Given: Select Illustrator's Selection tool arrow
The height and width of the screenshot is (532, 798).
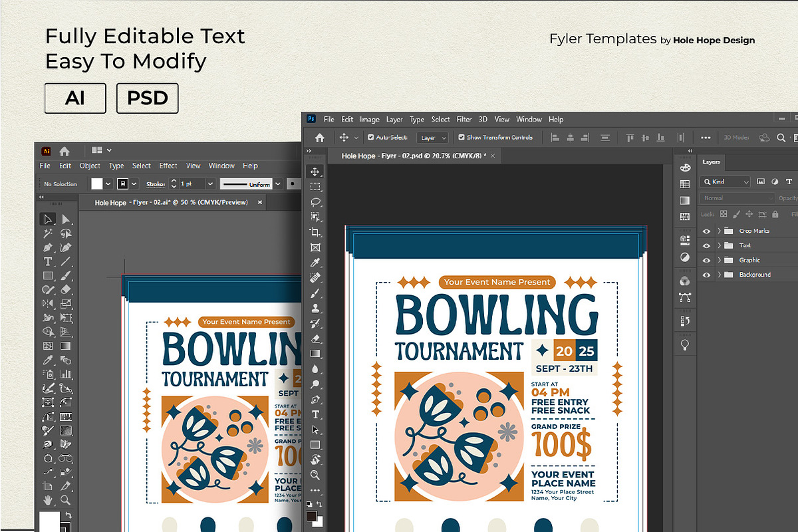Looking at the screenshot, I should (x=48, y=219).
